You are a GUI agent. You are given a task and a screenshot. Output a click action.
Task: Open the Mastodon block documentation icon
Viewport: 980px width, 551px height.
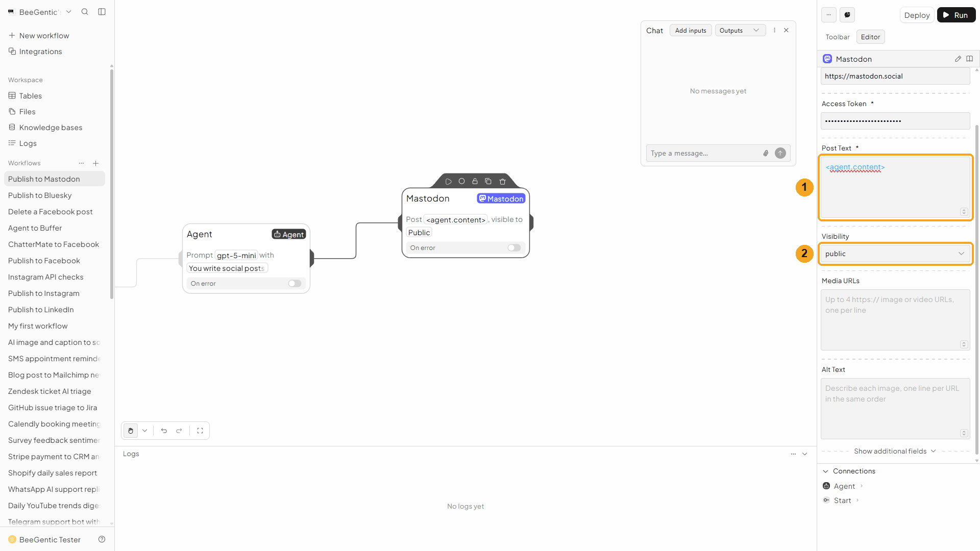click(x=970, y=59)
